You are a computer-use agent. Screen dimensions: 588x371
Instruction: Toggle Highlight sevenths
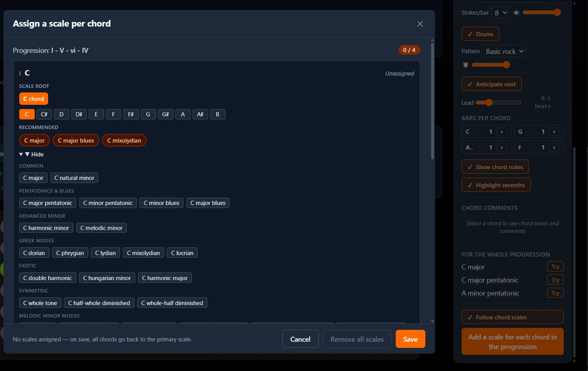pyautogui.click(x=496, y=185)
